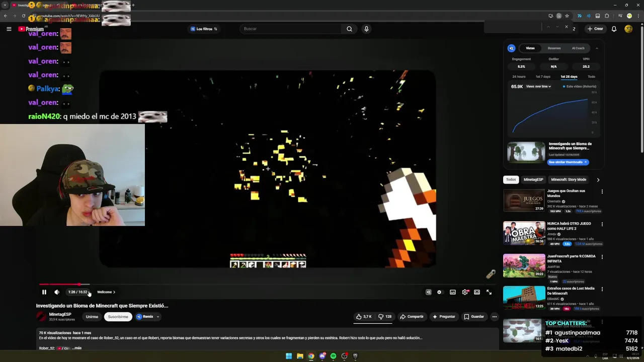Open Spotify from the taskbar

(333, 356)
